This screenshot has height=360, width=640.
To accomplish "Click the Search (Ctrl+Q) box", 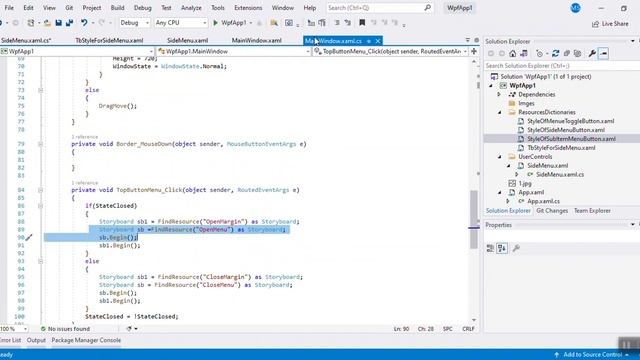I will (x=380, y=8).
